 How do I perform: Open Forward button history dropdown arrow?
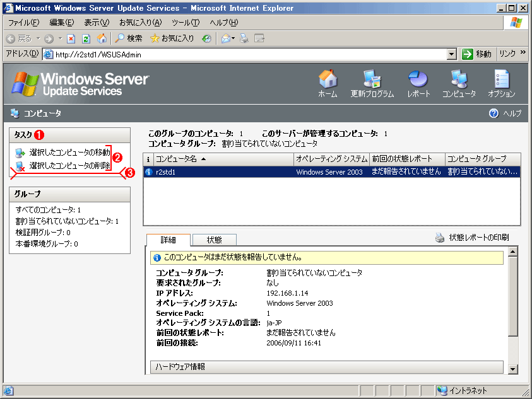60,38
